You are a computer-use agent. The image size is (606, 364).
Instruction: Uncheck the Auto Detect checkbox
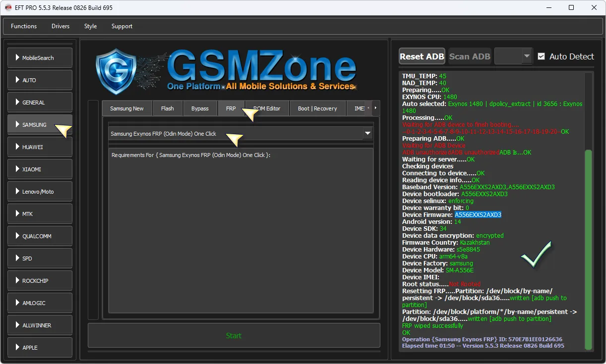[542, 56]
